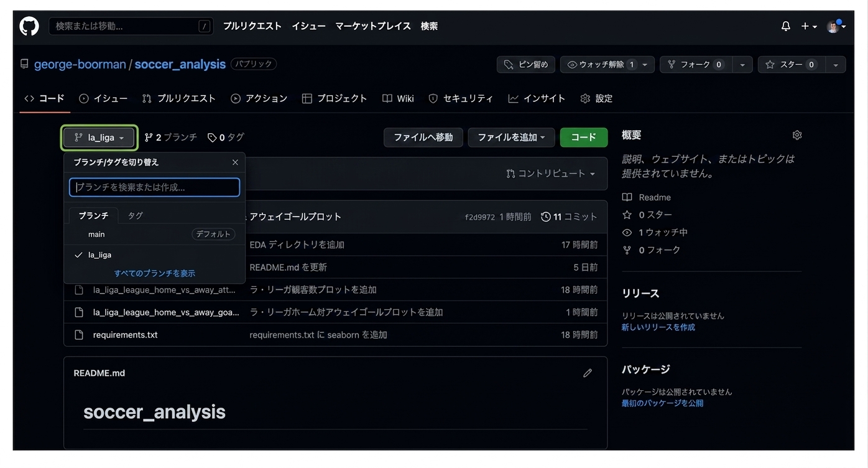The width and height of the screenshot is (868, 468).
Task: Switch to the インサイト repository tab
Action: pyautogui.click(x=537, y=98)
